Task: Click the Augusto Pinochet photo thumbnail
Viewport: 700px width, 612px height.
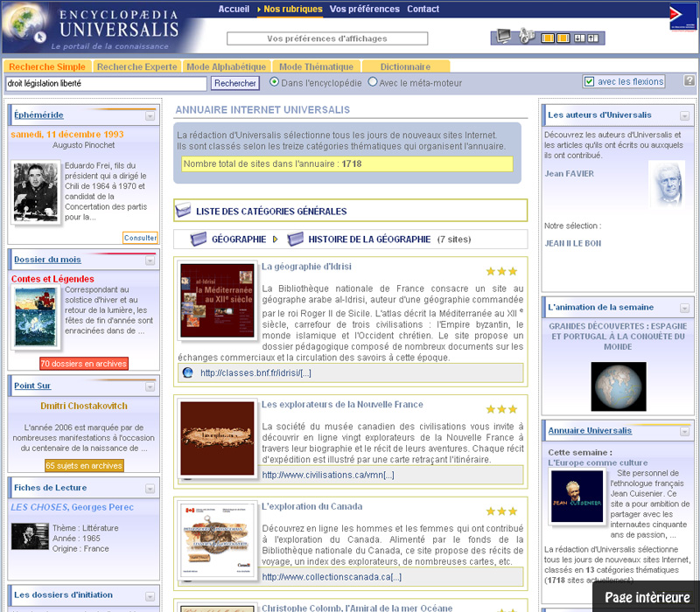Action: click(x=35, y=191)
